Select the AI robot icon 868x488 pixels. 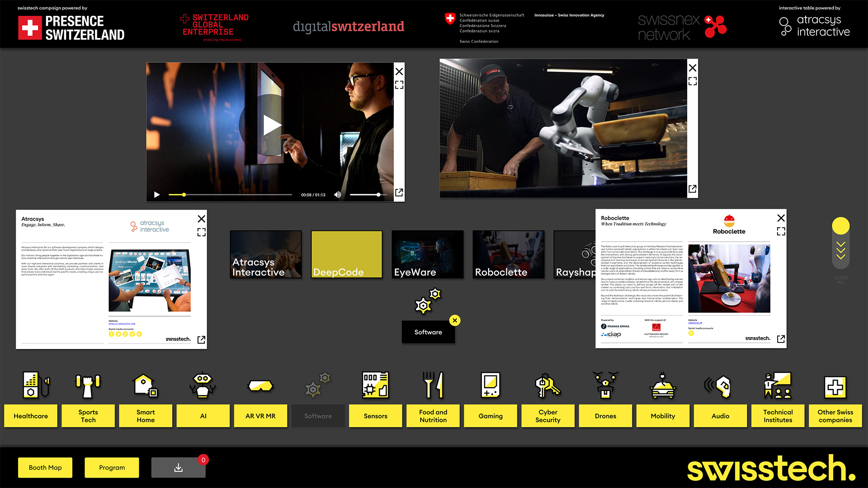tap(203, 385)
